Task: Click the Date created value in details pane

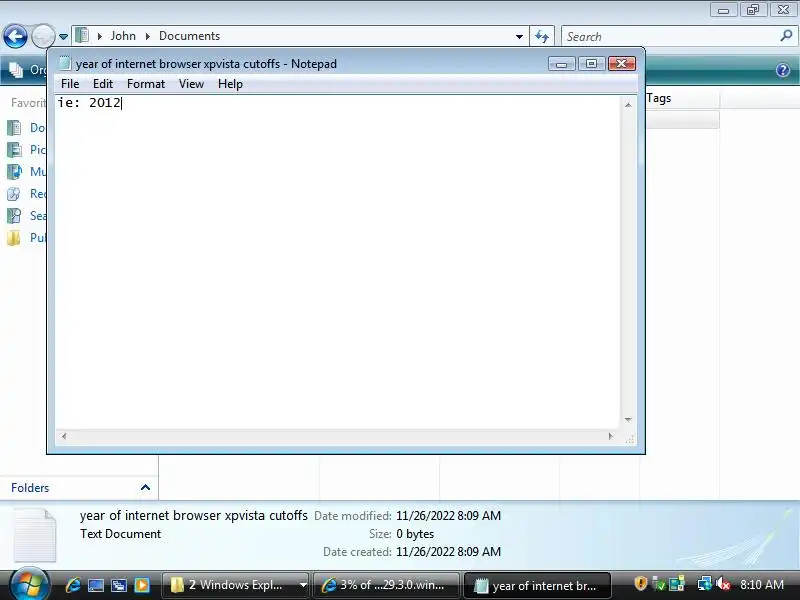Action: [x=448, y=552]
